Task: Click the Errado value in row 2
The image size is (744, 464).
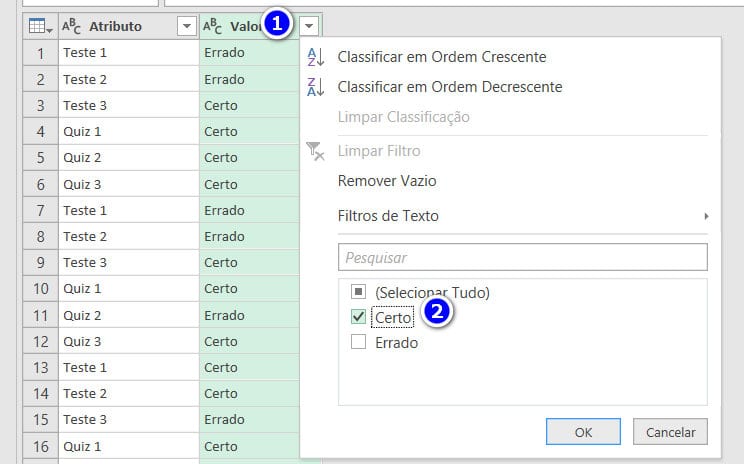Action: [250, 79]
